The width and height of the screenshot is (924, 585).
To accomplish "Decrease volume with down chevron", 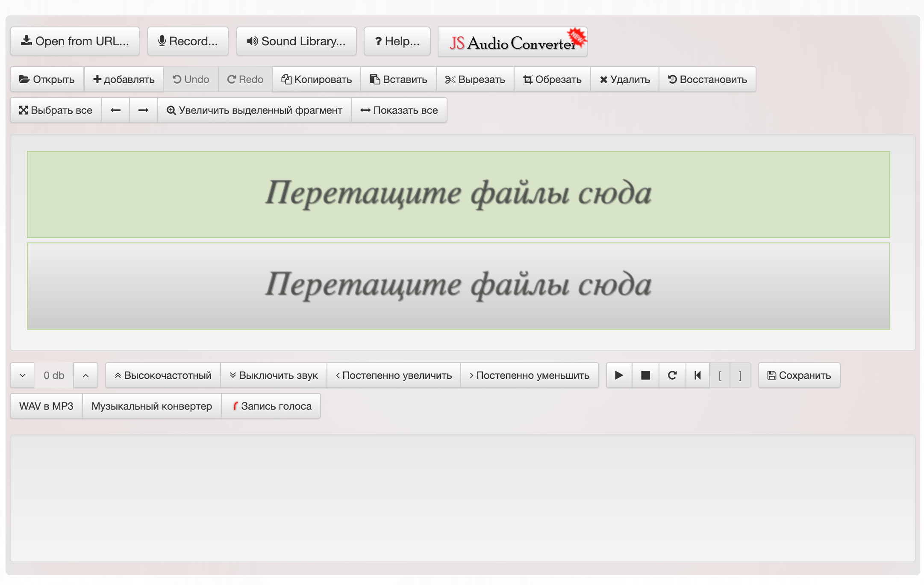I will [x=23, y=375].
